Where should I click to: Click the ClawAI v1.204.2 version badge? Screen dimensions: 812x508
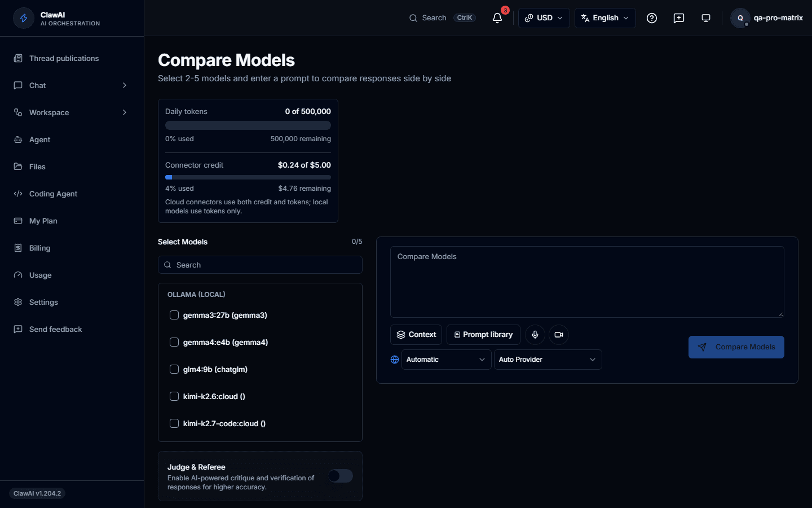pos(37,493)
